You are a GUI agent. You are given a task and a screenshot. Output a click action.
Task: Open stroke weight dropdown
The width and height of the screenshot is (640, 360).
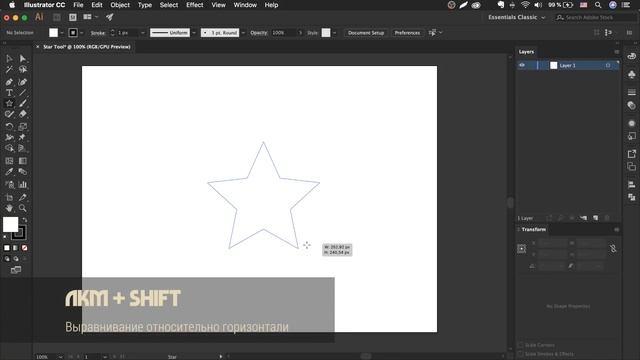142,33
